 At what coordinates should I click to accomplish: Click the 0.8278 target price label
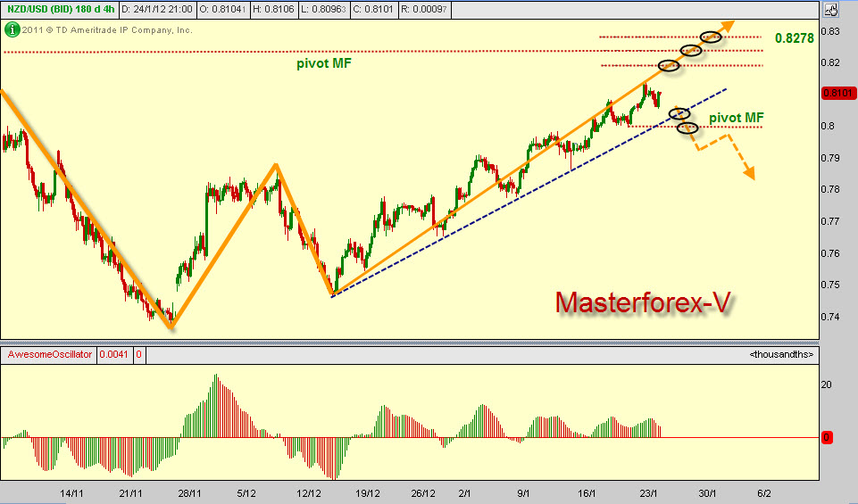[794, 38]
